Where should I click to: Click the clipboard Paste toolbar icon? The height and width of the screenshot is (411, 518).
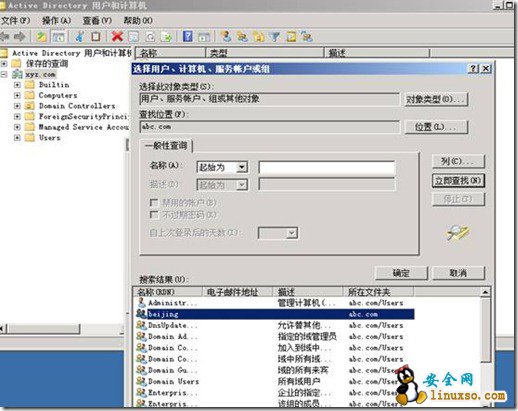click(x=96, y=36)
